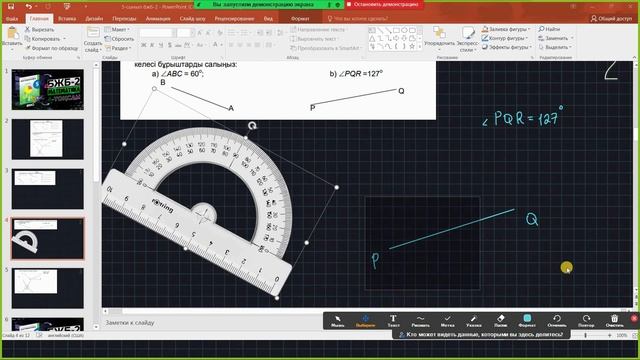Click the Undo arrow in quick access toolbar
Image resolution: width=640 pixels, height=360 pixels.
(x=28, y=6)
